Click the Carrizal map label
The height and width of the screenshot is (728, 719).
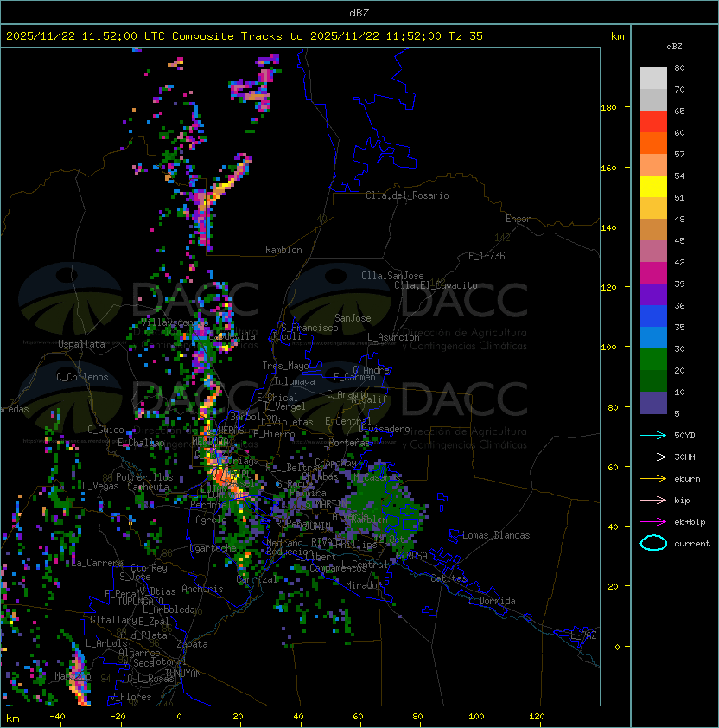(x=257, y=579)
